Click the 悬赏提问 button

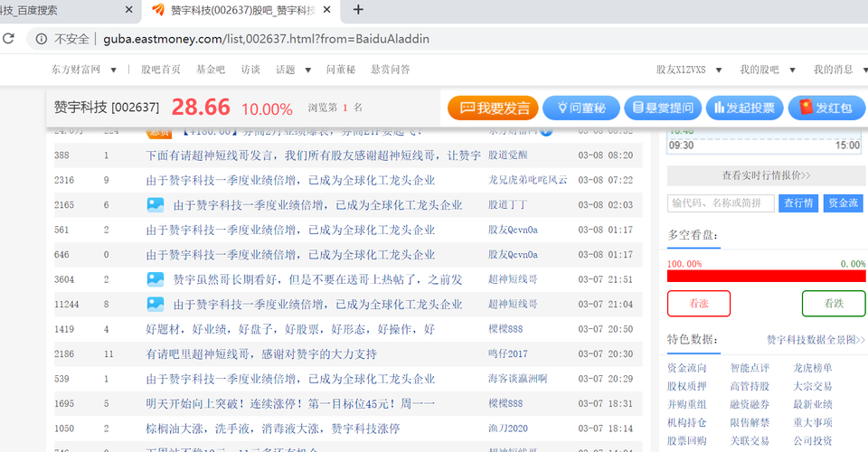pyautogui.click(x=663, y=108)
